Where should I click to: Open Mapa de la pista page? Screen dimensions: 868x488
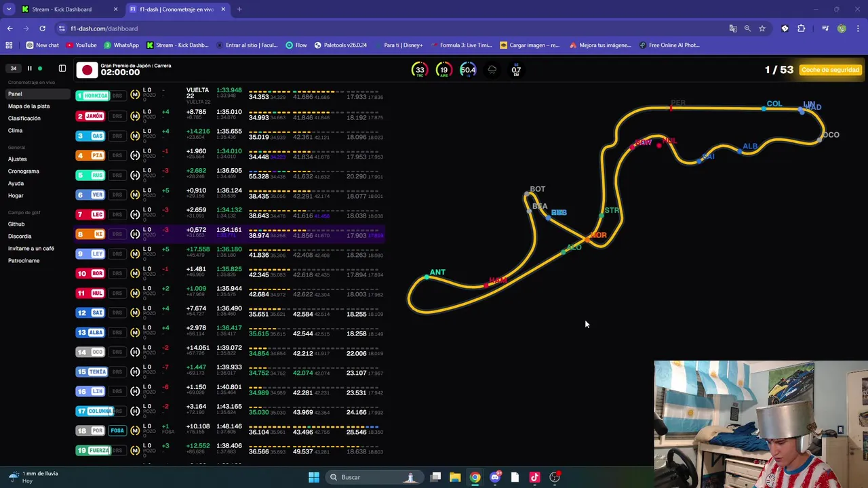(x=28, y=106)
